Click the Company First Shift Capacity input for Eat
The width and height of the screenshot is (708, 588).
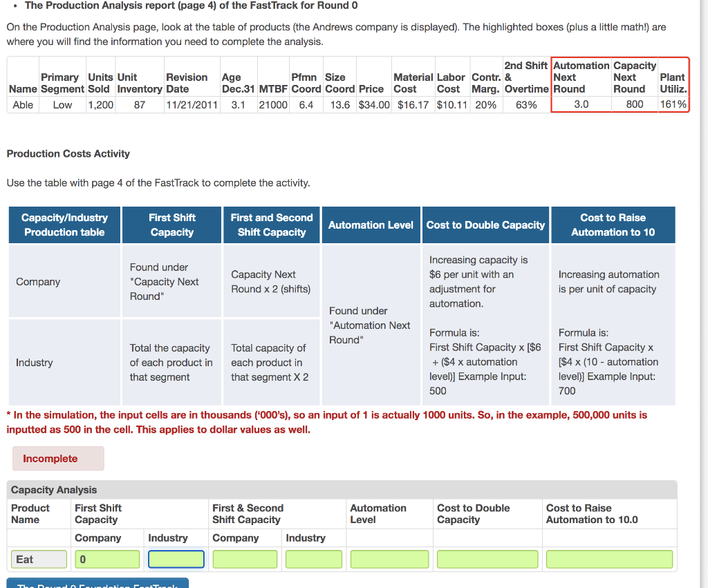point(106,559)
